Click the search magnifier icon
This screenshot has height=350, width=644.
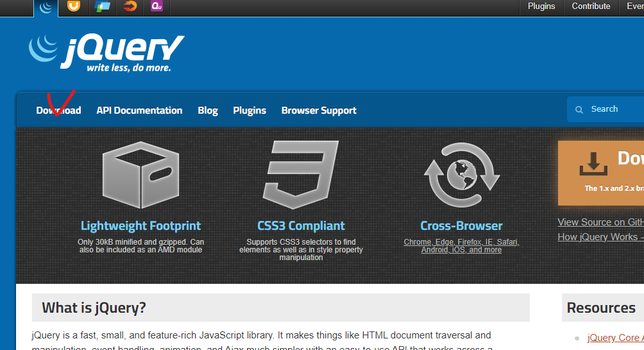click(x=579, y=109)
